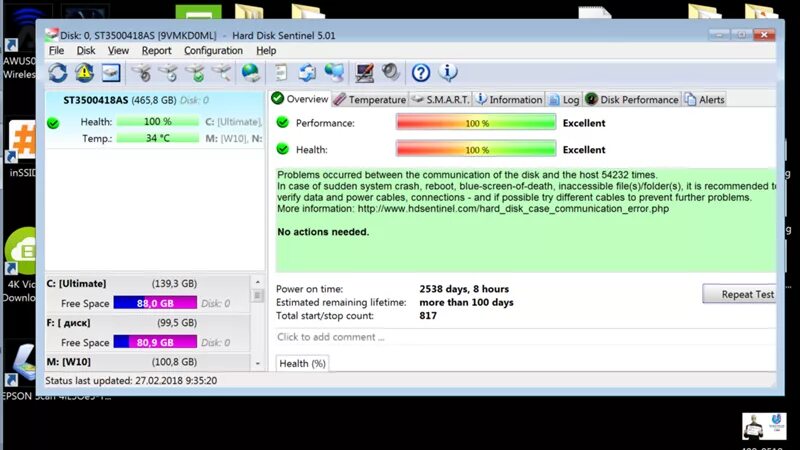Select the Overview tab

pyautogui.click(x=300, y=99)
